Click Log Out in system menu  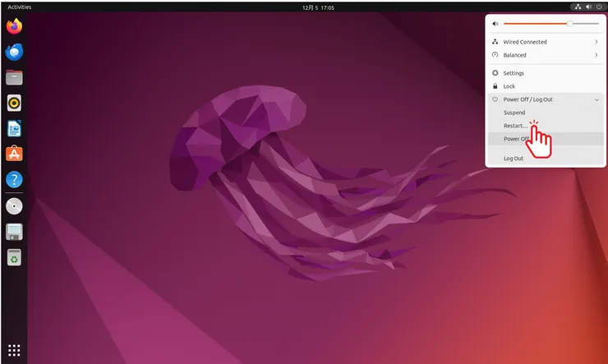514,159
